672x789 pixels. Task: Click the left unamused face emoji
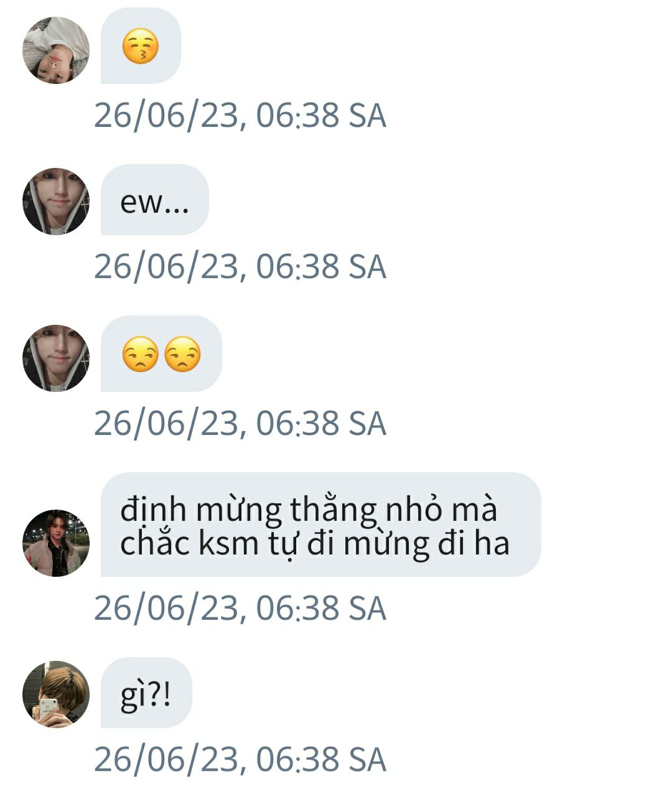pyautogui.click(x=141, y=354)
